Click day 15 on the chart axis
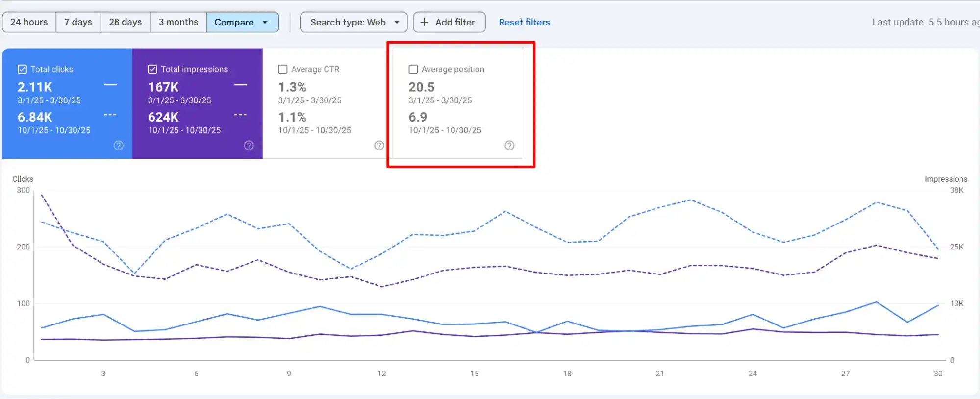Image resolution: width=980 pixels, height=399 pixels. point(475,374)
